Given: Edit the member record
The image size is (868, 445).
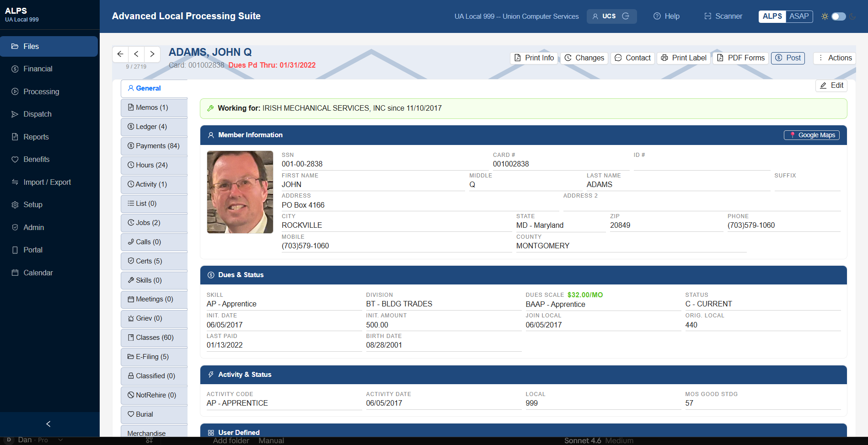Looking at the screenshot, I should (x=831, y=86).
